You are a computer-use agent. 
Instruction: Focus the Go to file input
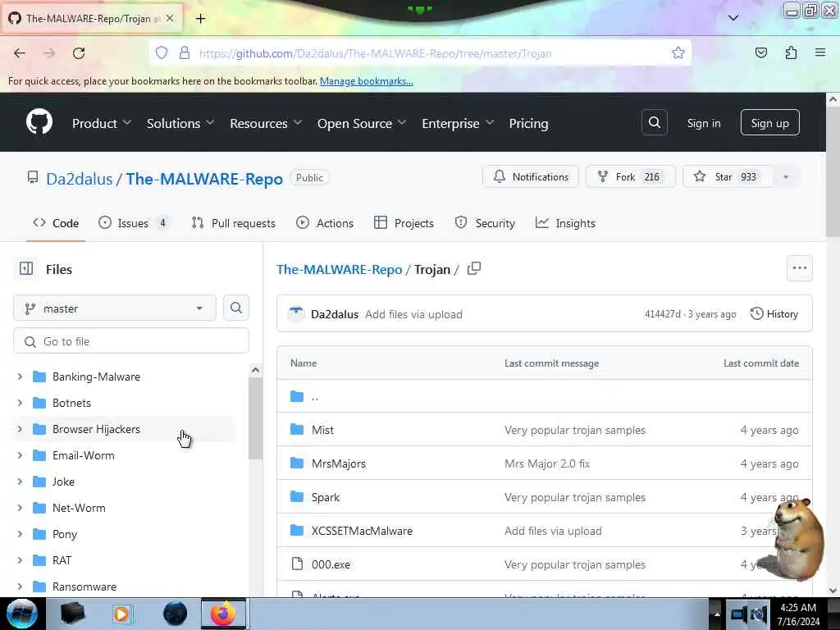130,341
